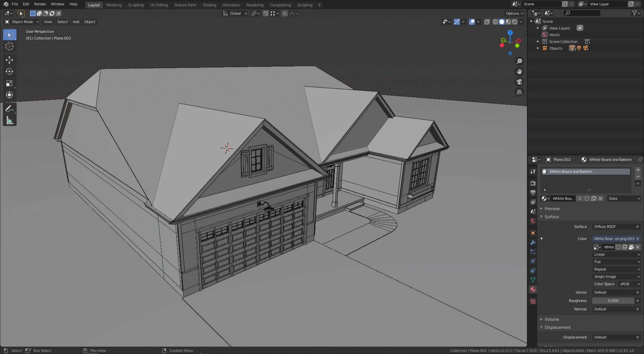Activate the Move tool

pos(9,60)
